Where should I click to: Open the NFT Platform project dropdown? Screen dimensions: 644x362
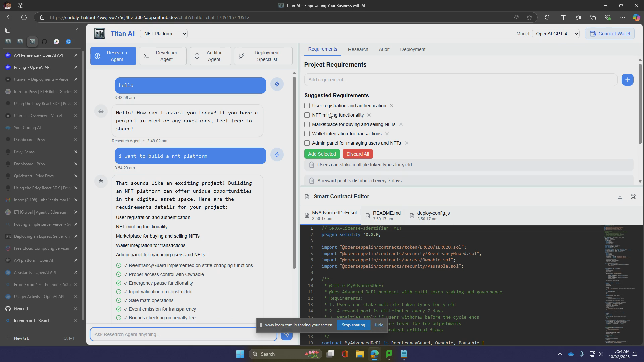click(164, 34)
